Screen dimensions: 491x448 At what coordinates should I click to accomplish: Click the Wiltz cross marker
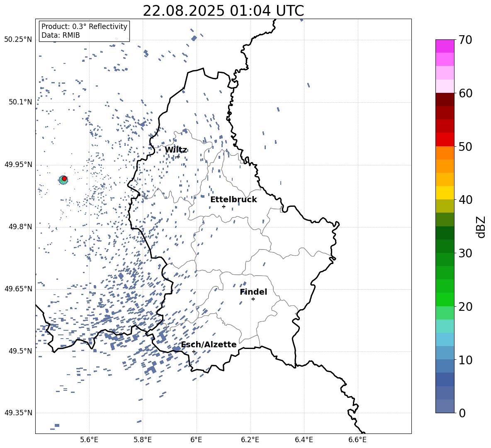click(x=178, y=156)
